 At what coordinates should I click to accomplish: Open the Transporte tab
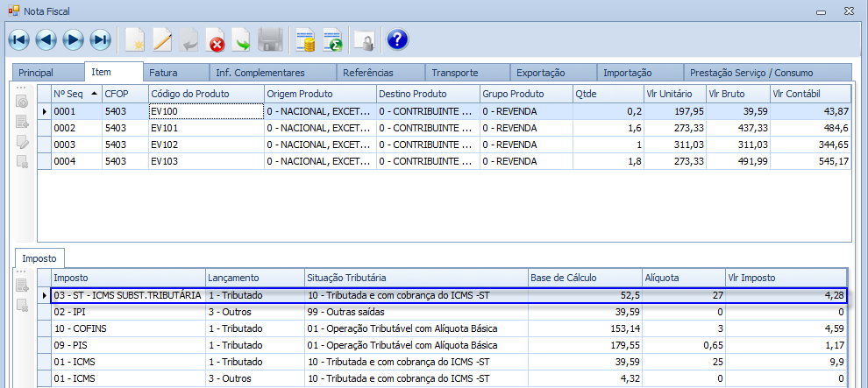(x=455, y=73)
